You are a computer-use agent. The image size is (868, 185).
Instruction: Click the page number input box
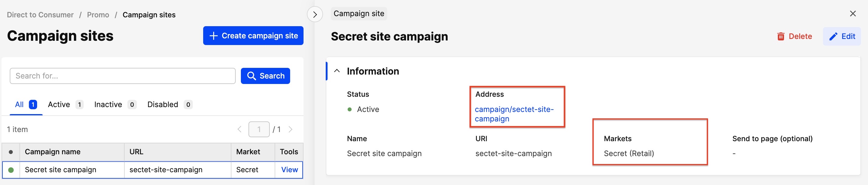(259, 129)
